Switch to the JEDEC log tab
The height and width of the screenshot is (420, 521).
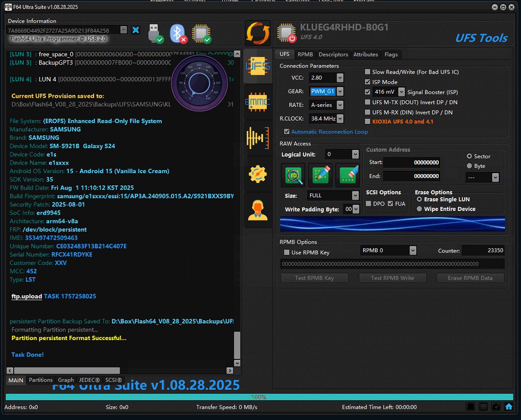tap(89, 380)
